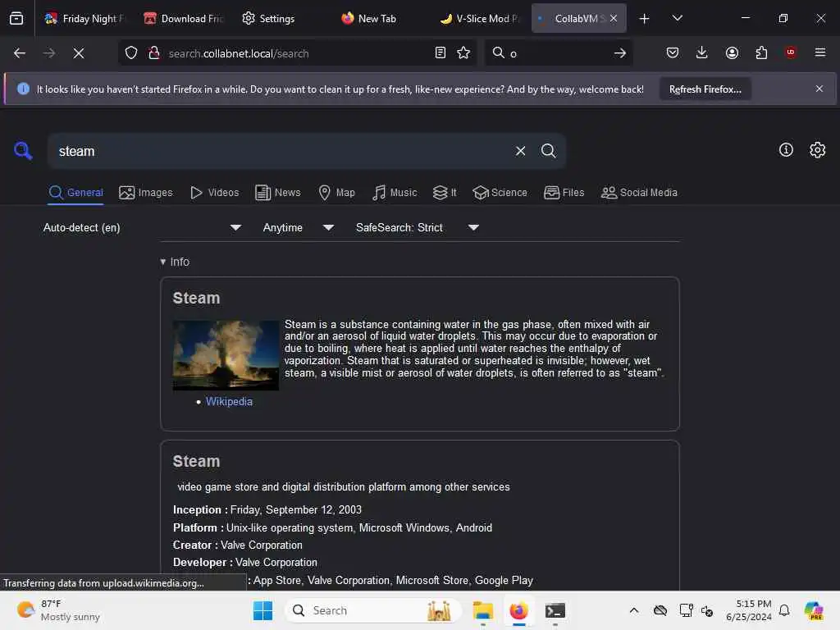Select the Images search category

(x=146, y=193)
